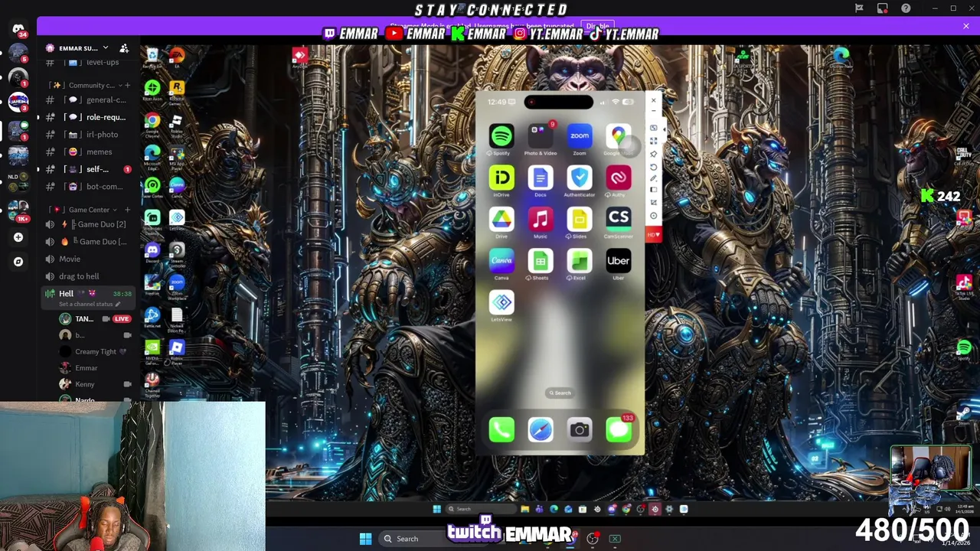980x551 pixels.
Task: Open the irl-photo channel
Action: pos(90,135)
